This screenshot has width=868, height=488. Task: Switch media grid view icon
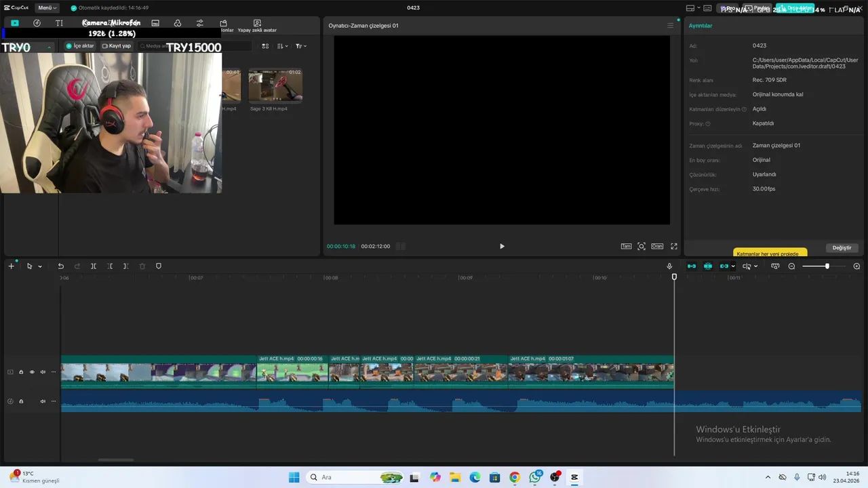point(265,46)
